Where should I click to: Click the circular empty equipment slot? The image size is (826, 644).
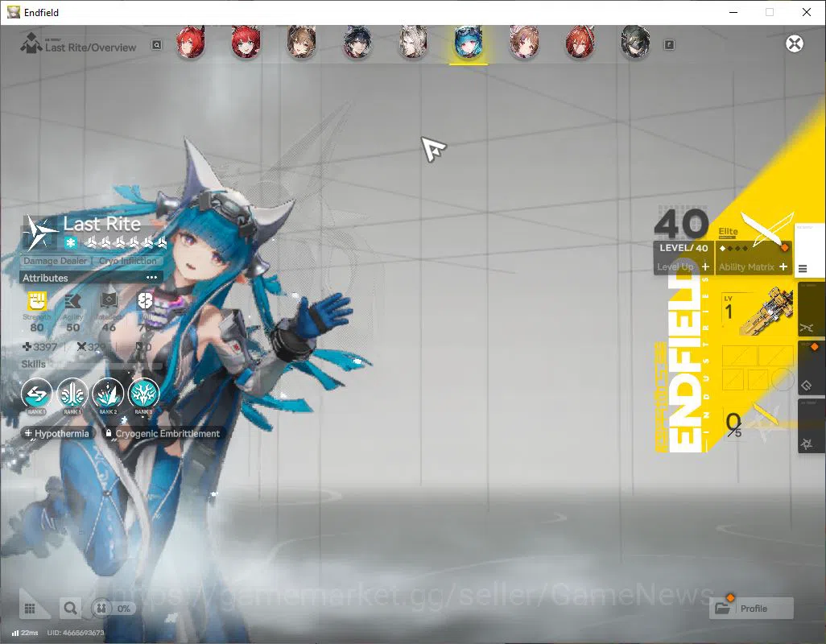783,379
